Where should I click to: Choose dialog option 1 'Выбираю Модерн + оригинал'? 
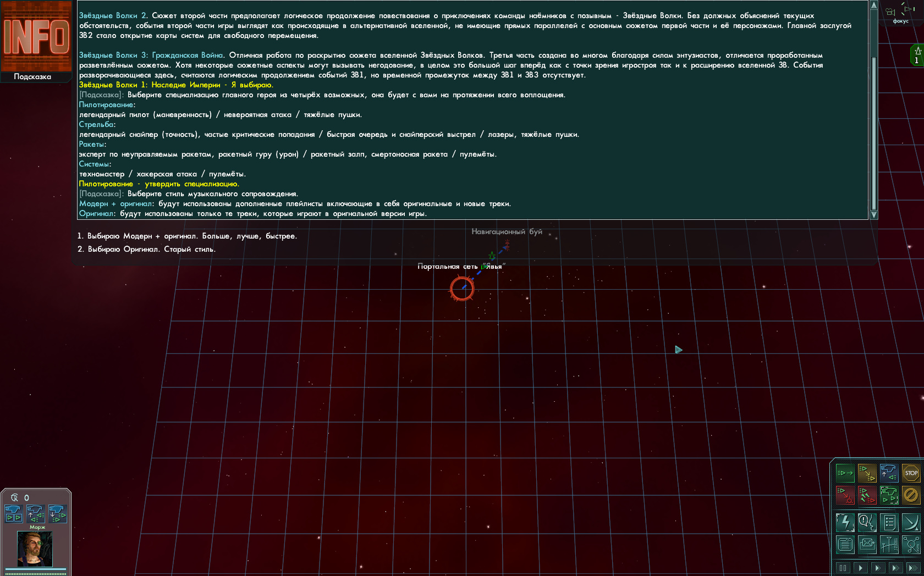pyautogui.click(x=187, y=236)
